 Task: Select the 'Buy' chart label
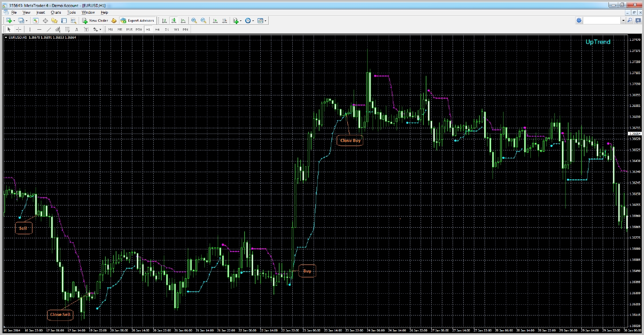pos(307,271)
